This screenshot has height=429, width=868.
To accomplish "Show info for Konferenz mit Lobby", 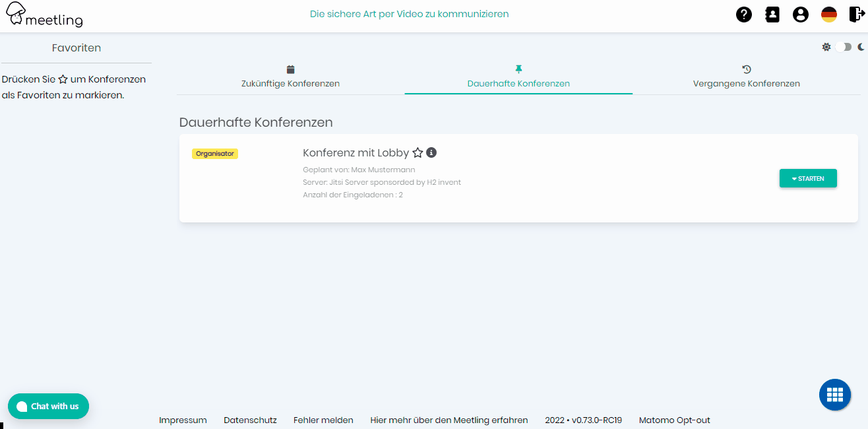I will [431, 152].
